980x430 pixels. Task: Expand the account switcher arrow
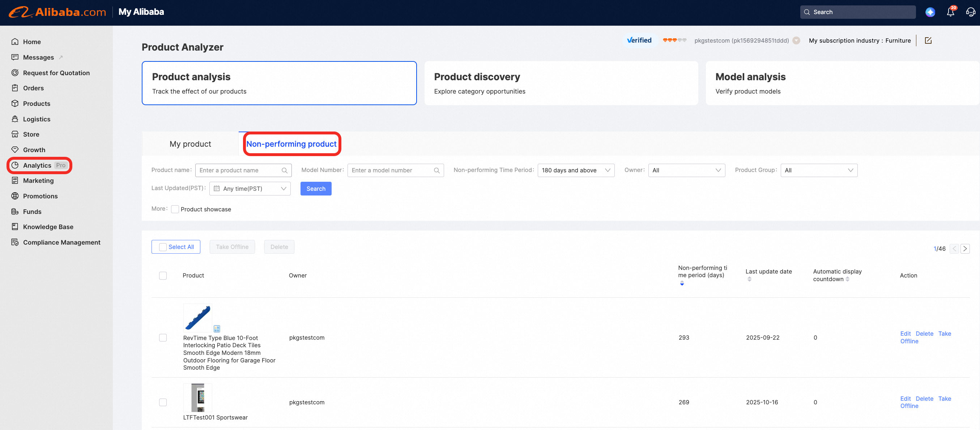(796, 40)
